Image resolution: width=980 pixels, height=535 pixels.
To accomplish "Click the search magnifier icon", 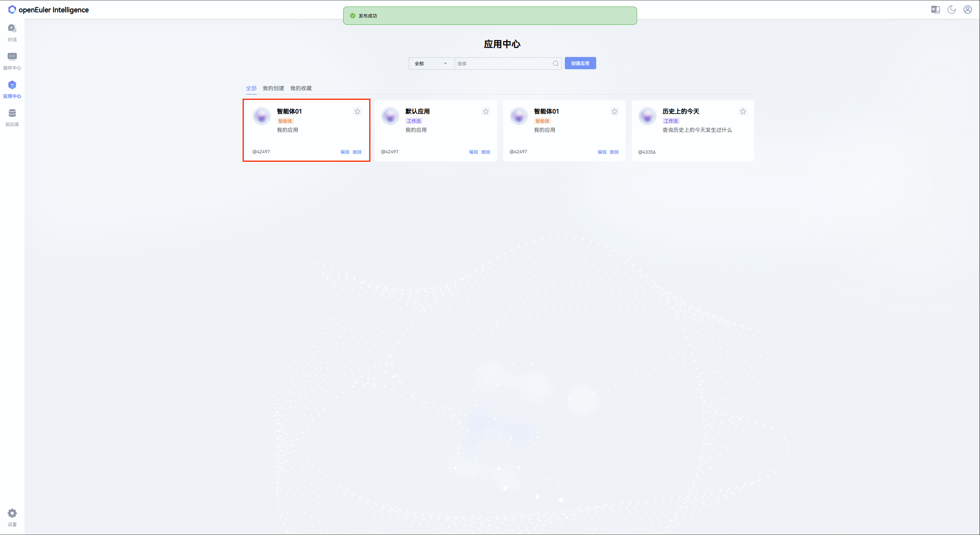I will tap(555, 63).
